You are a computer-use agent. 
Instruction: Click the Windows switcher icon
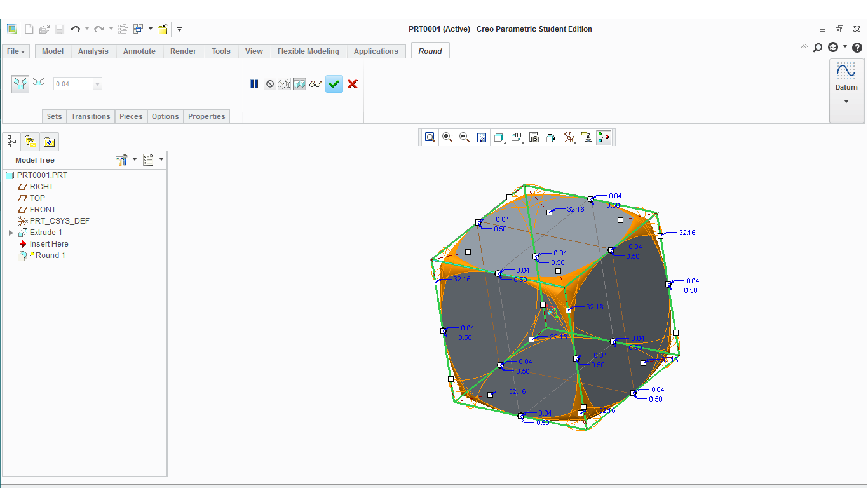click(139, 29)
